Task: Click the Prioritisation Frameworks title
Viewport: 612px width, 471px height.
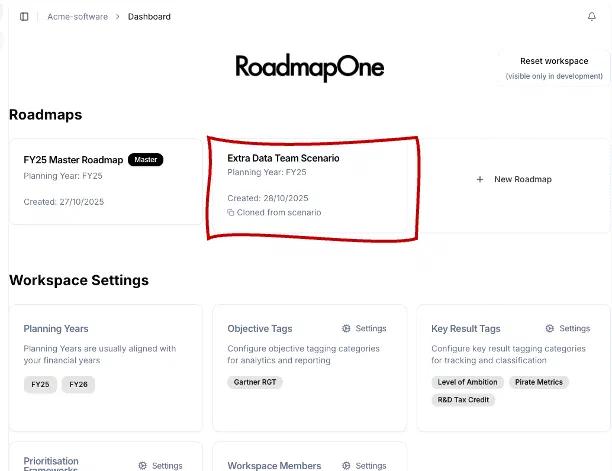Action: point(51,464)
